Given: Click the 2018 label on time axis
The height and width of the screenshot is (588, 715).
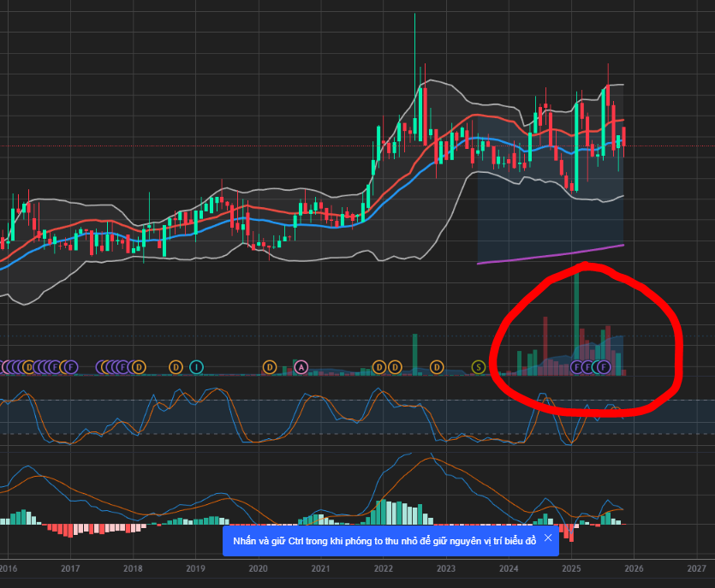Looking at the screenshot, I should click(133, 568).
